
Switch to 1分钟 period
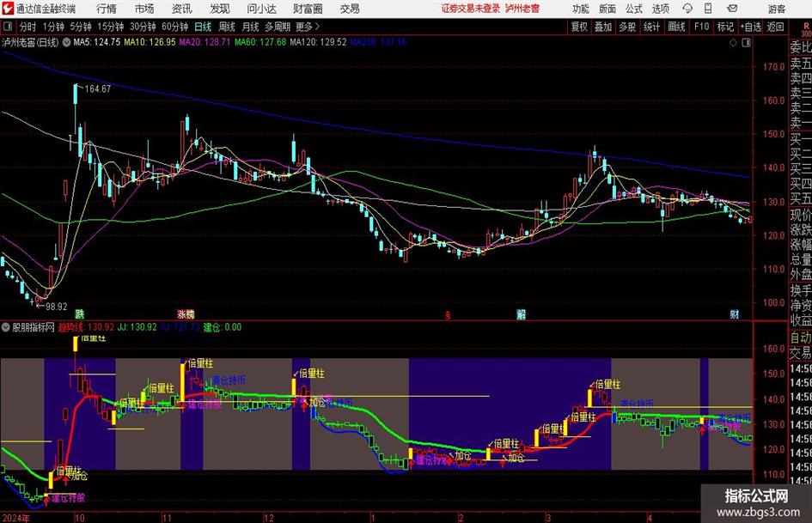tap(52, 27)
